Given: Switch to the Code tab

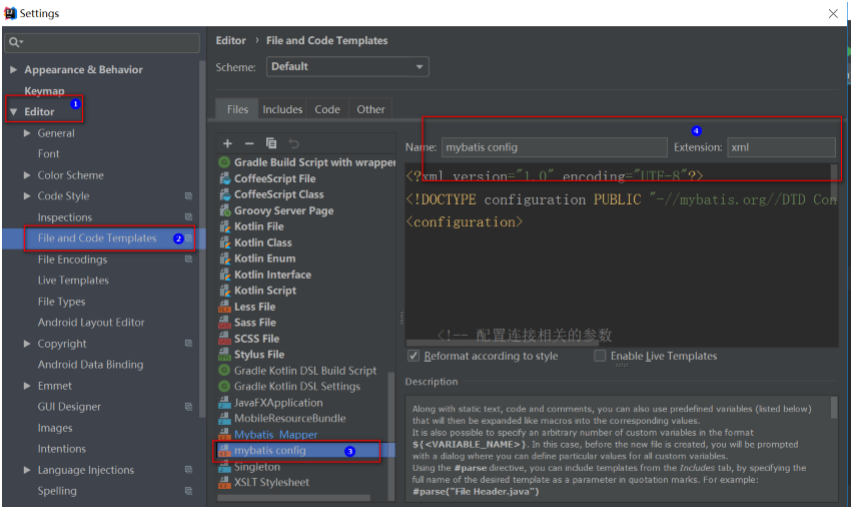Looking at the screenshot, I should pyautogui.click(x=327, y=110).
